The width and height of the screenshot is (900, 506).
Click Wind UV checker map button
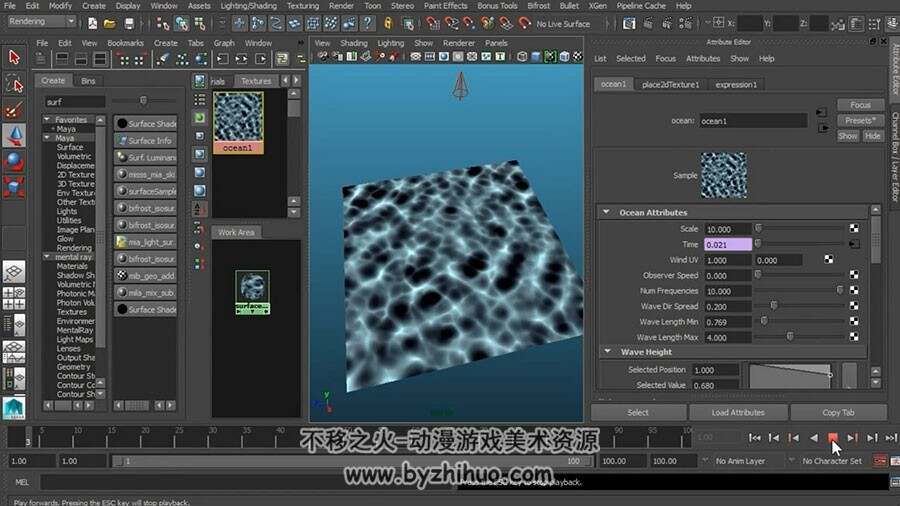[x=829, y=259]
